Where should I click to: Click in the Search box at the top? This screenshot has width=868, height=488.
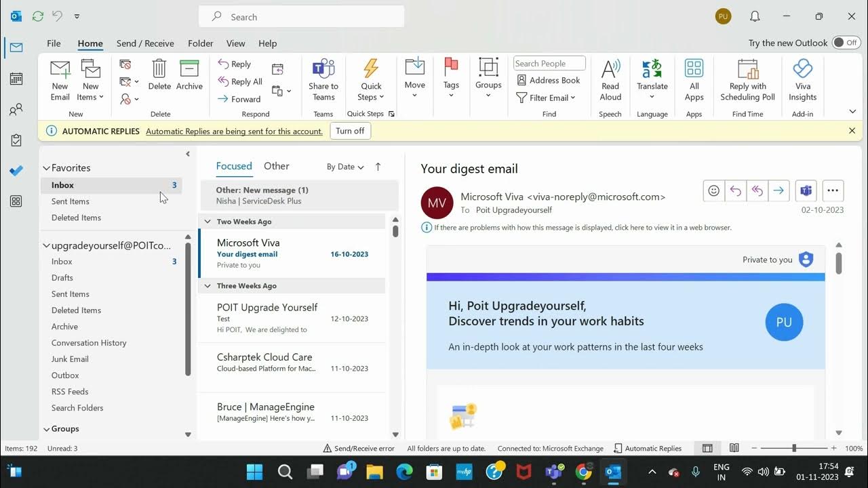[302, 17]
